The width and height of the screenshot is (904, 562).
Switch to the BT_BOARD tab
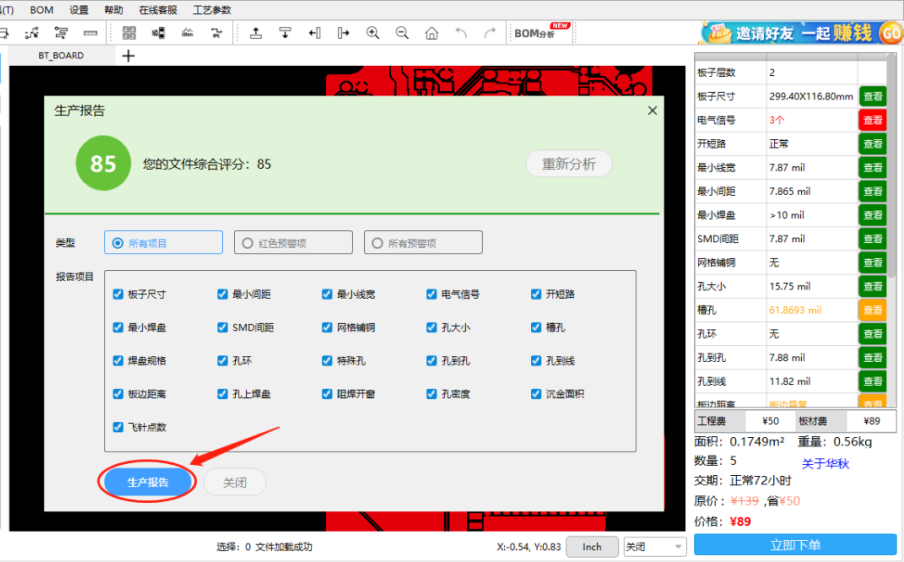tap(61, 55)
